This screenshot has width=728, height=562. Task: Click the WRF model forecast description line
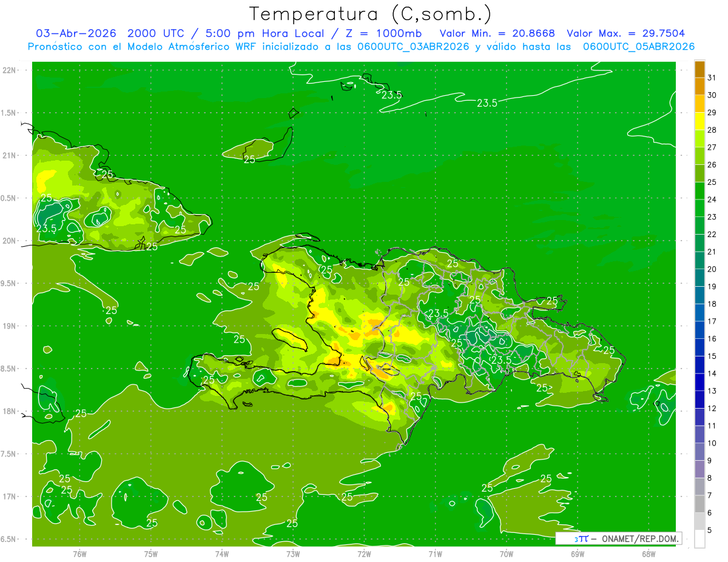click(361, 47)
